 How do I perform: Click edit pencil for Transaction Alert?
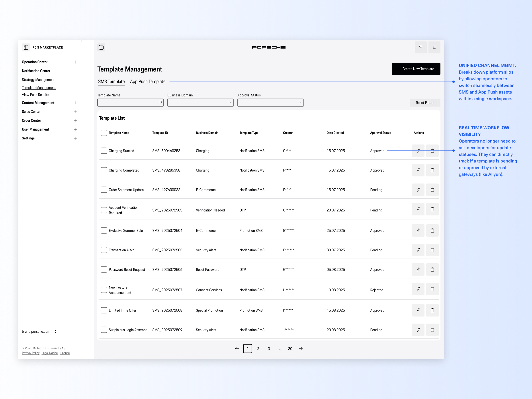point(418,250)
